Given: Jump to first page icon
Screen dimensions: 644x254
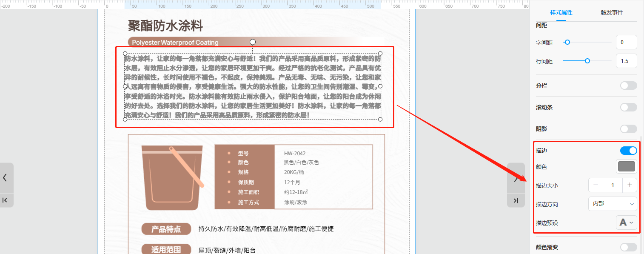Looking at the screenshot, I should coord(5,200).
